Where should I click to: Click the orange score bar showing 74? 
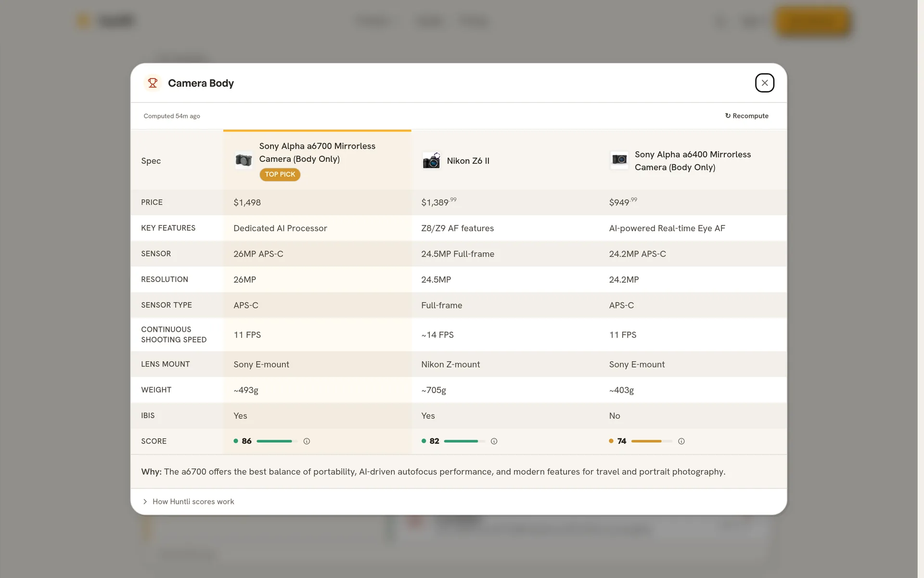652,441
